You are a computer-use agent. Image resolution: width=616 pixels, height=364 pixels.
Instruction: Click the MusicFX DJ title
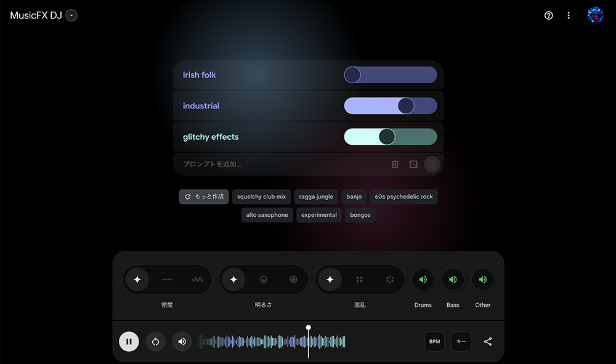click(36, 15)
